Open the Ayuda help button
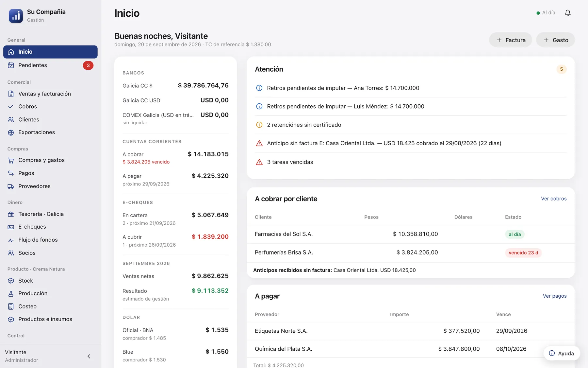Screen dimensions: 588x368 pyautogui.click(x=562, y=353)
